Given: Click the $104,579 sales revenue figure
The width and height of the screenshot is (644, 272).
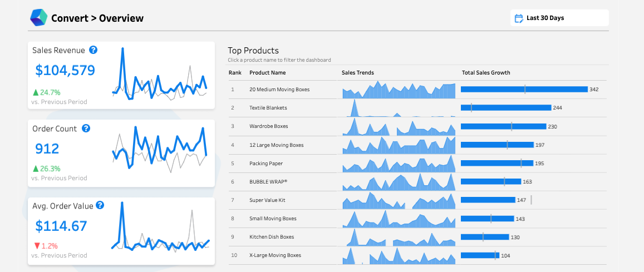Looking at the screenshot, I should click(x=65, y=71).
